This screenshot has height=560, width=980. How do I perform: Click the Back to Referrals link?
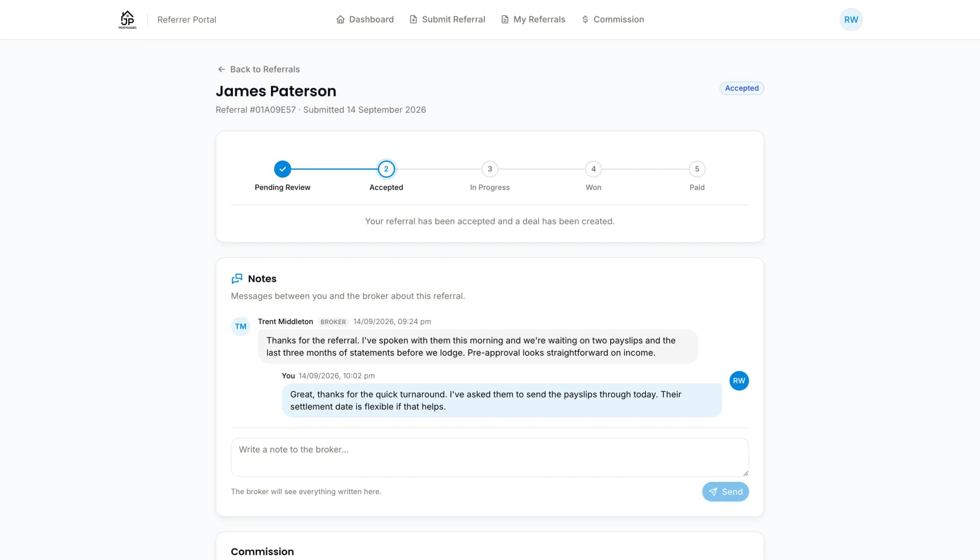(258, 69)
